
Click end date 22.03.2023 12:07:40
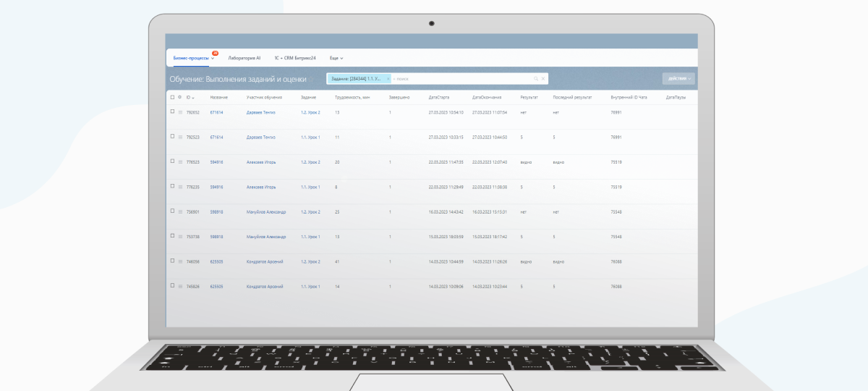coord(490,162)
